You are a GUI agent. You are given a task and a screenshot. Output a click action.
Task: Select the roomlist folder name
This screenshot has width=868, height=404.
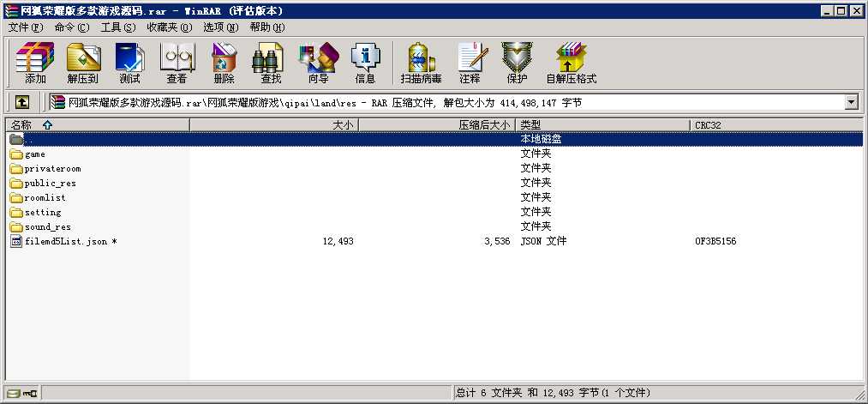[x=45, y=198]
